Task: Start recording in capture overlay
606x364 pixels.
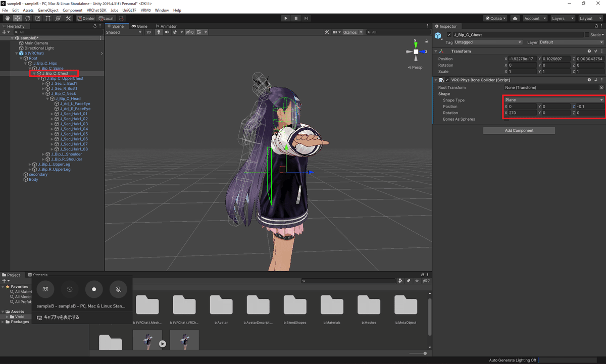Action: pyautogui.click(x=94, y=289)
